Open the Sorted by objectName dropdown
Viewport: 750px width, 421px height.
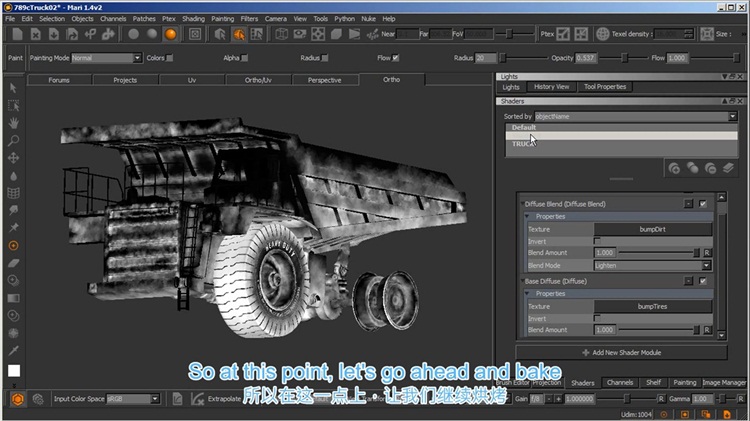coord(635,116)
